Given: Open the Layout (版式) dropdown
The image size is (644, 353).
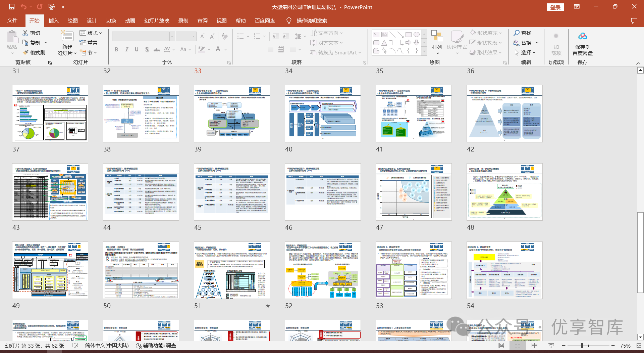Looking at the screenshot, I should 91,33.
